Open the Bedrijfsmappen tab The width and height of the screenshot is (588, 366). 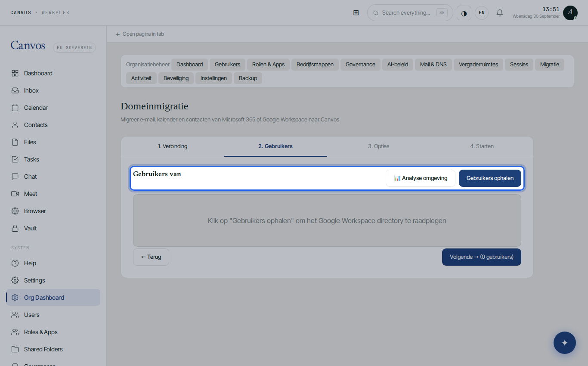[x=315, y=65]
